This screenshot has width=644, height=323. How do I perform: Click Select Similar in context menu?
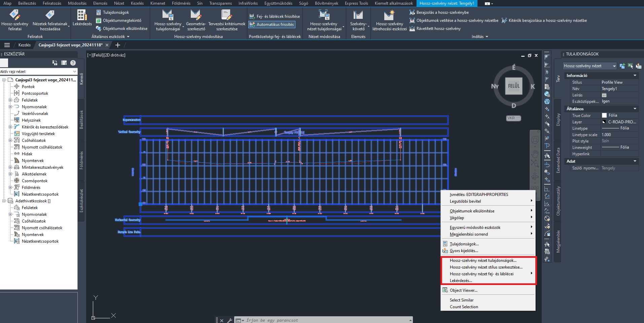[x=488, y=300]
